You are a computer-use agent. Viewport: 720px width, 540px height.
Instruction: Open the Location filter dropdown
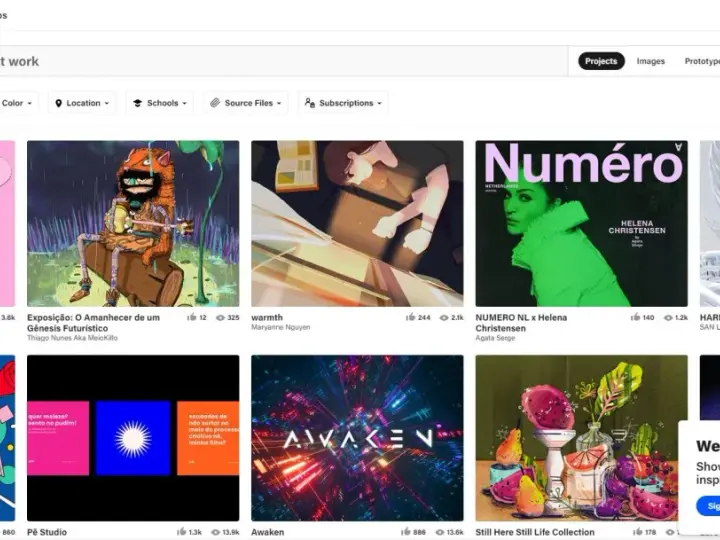[x=82, y=103]
